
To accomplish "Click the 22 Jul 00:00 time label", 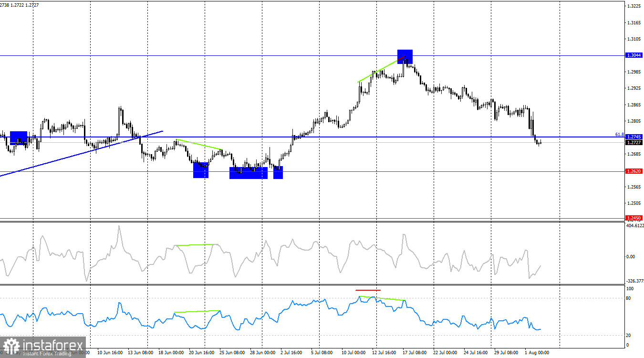I will point(446,353).
